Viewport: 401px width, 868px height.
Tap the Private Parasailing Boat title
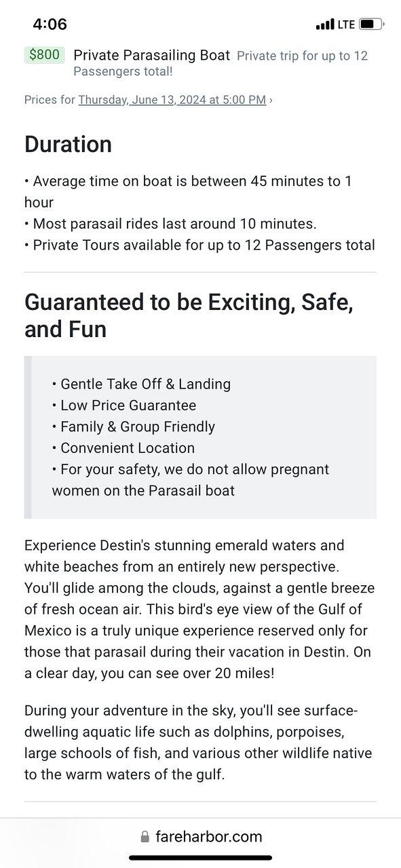click(152, 55)
